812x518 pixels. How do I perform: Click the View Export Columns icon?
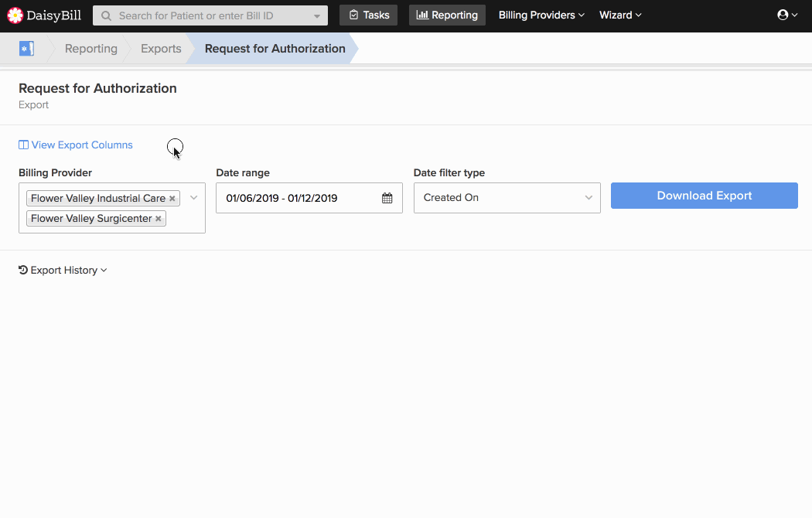pos(23,145)
